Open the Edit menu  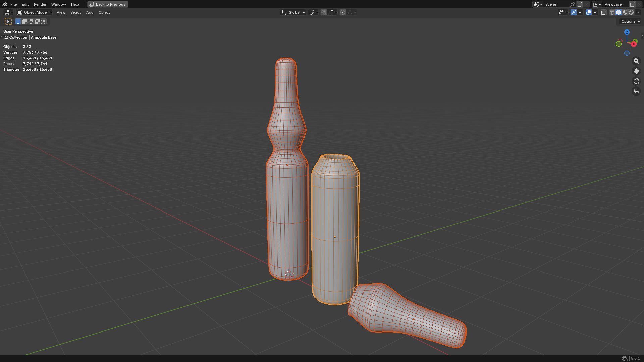(25, 4)
